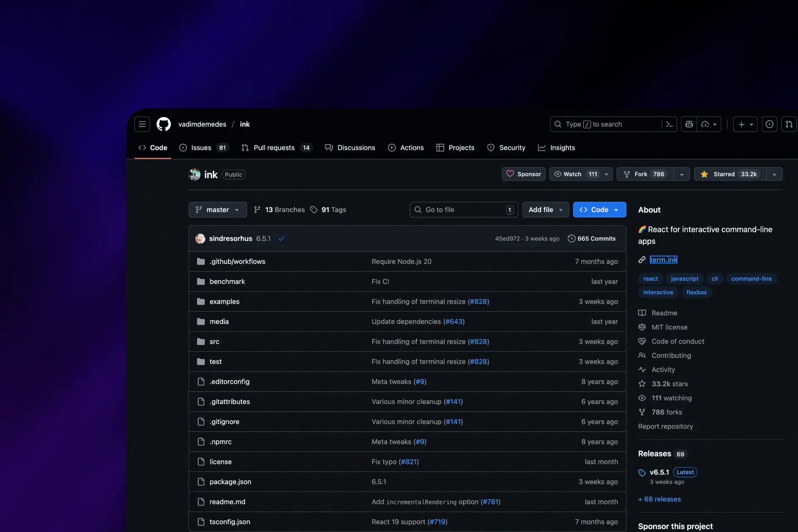Expand the master branch selector

pos(218,210)
